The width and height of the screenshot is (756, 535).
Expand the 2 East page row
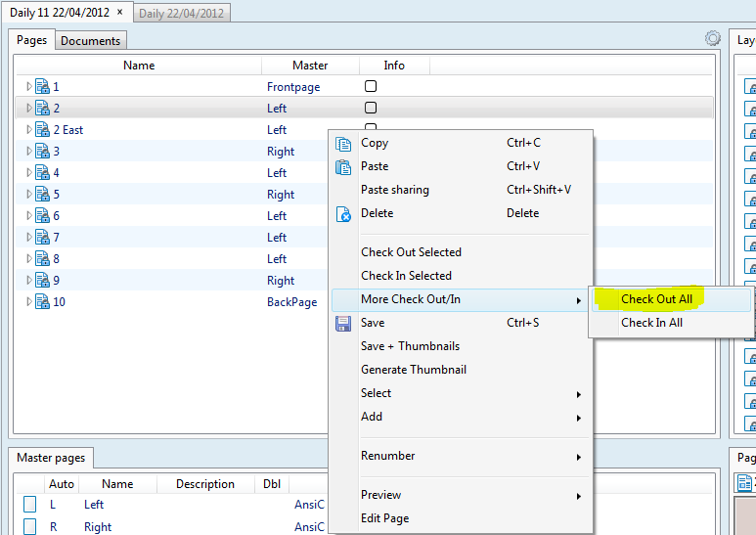click(29, 130)
